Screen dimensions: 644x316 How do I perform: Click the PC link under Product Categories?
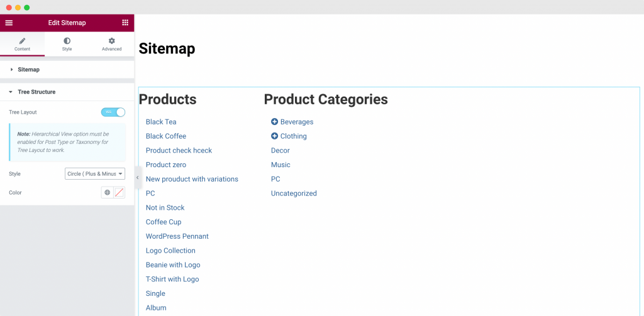pos(275,179)
